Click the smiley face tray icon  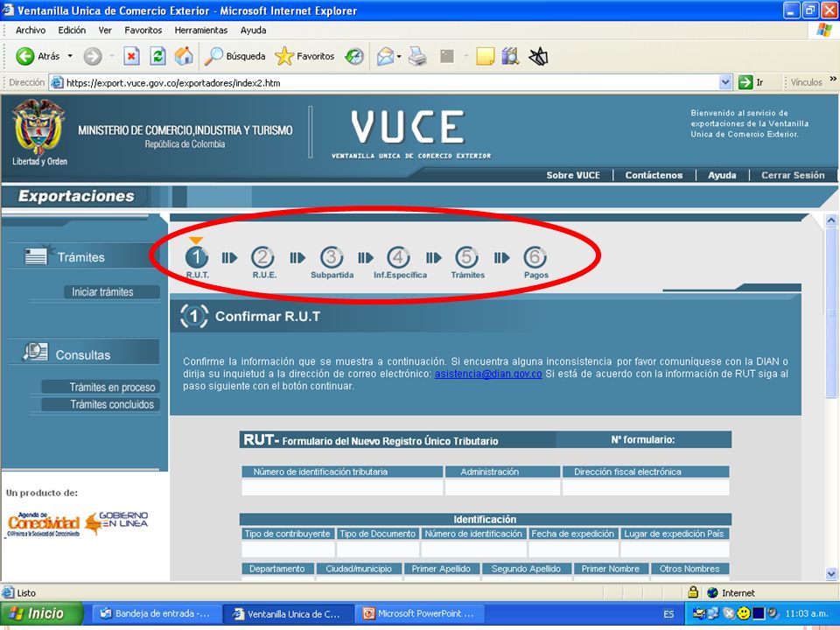click(x=743, y=613)
